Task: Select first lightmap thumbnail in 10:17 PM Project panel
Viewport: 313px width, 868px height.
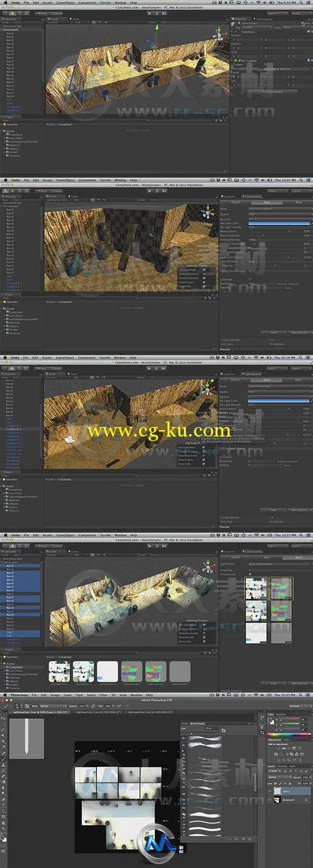Action: click(x=59, y=671)
